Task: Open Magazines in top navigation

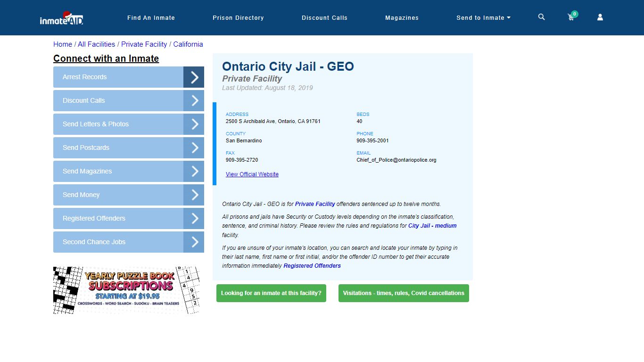Action: (402, 18)
